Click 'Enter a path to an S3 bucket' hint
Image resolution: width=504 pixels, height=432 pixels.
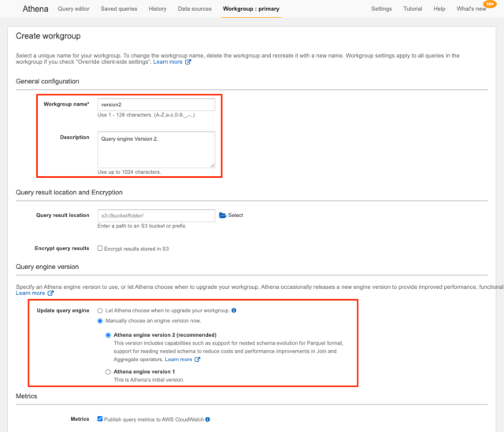142,226
